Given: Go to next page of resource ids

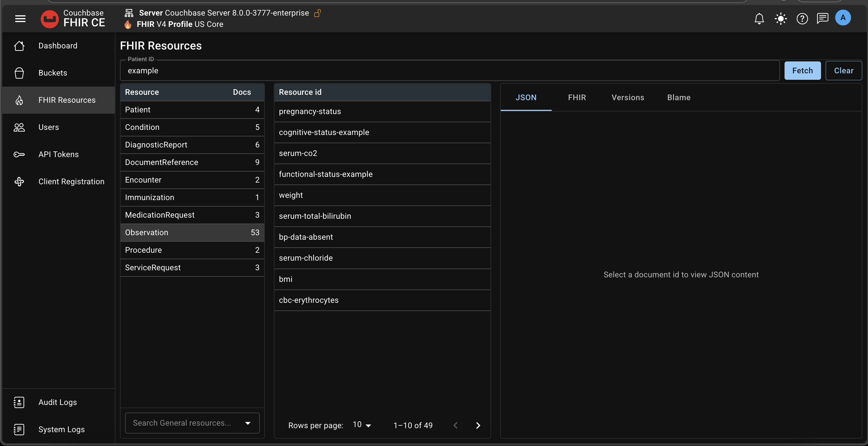Looking at the screenshot, I should click(478, 425).
